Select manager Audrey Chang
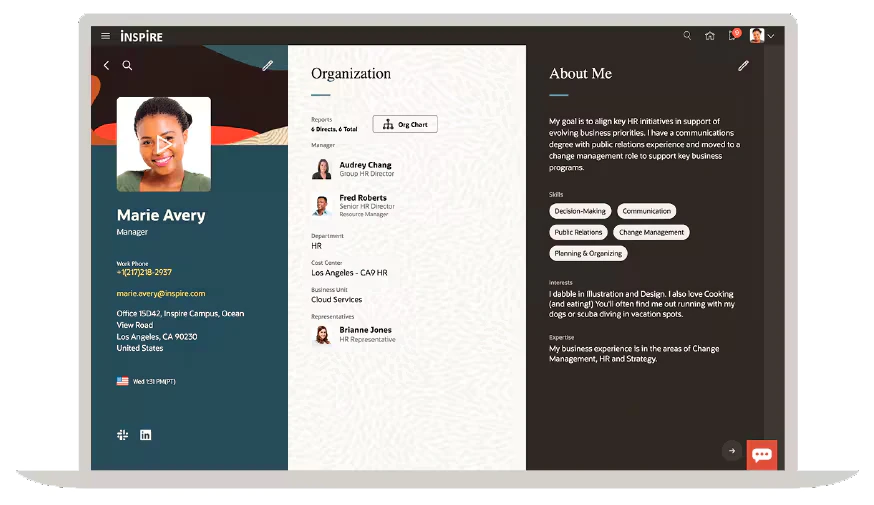The width and height of the screenshot is (874, 505). 366,165
